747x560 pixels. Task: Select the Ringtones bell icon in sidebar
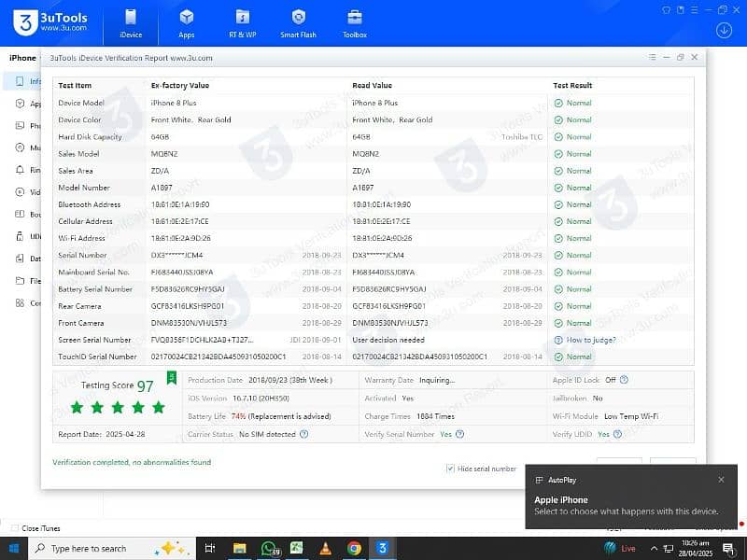click(20, 170)
